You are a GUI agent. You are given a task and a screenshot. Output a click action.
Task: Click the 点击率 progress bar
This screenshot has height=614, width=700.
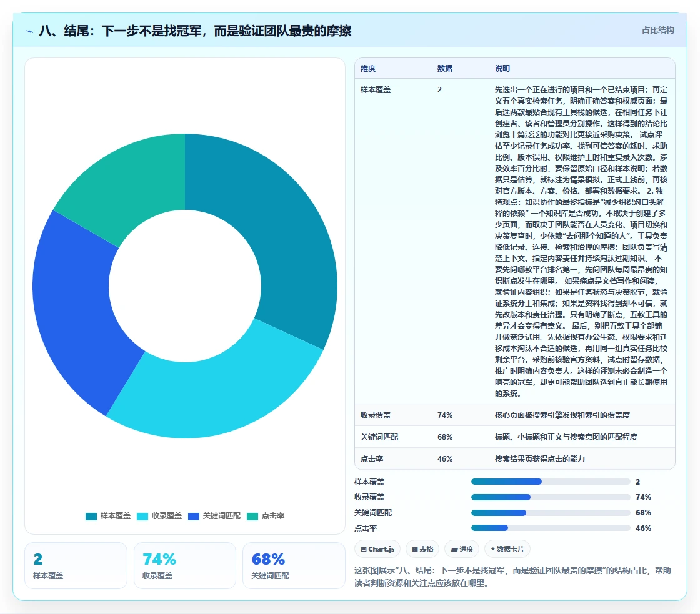(551, 528)
